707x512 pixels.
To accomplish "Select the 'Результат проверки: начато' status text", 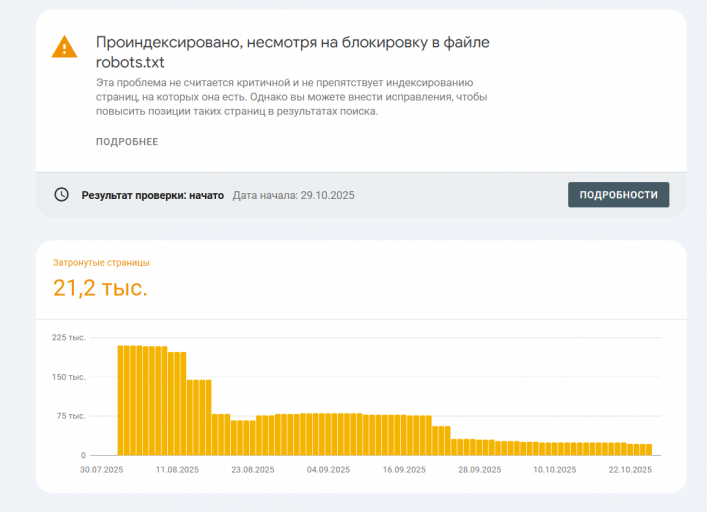I will click(x=152, y=195).
